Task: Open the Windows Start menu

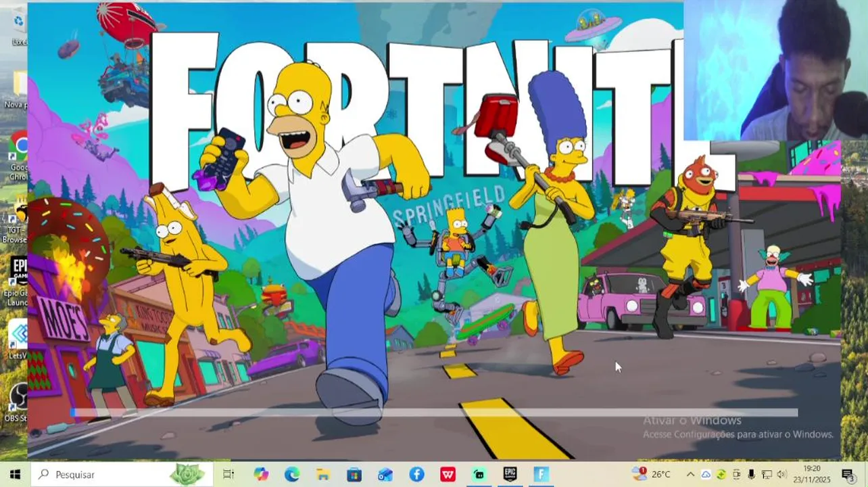Action: point(15,474)
